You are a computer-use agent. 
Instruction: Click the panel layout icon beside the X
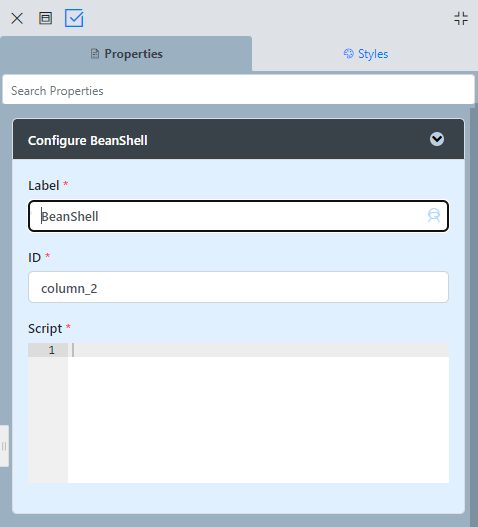(45, 18)
